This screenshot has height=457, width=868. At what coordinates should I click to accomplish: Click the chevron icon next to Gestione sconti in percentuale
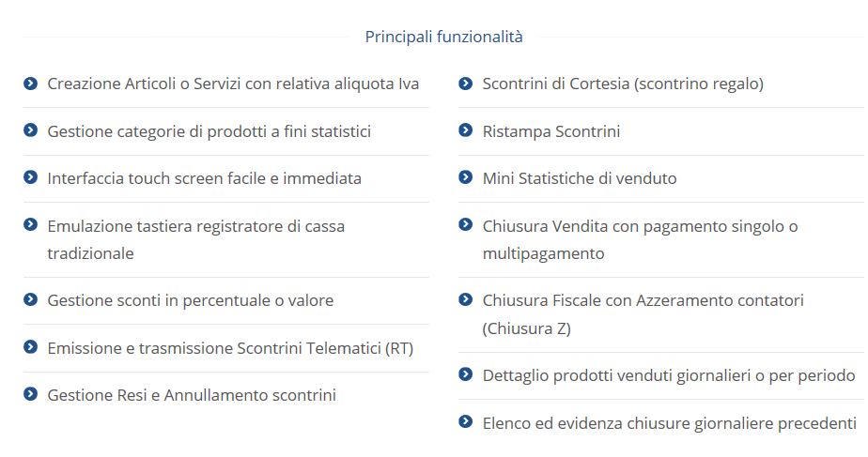30,299
